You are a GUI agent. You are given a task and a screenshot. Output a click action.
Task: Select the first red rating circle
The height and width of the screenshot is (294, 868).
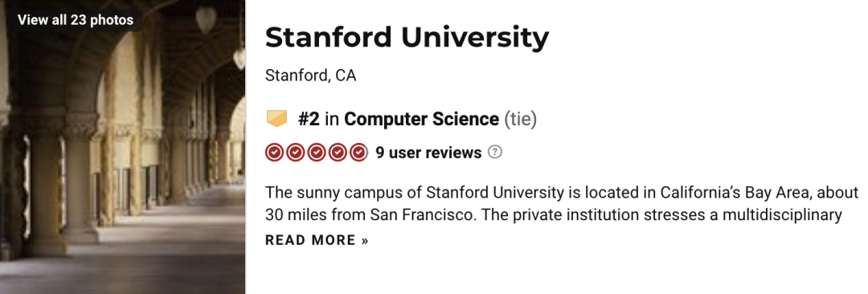coord(274,153)
